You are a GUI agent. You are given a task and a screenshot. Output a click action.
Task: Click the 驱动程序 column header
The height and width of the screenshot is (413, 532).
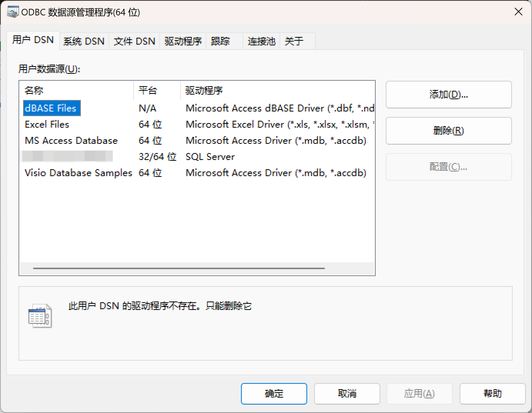(278, 91)
